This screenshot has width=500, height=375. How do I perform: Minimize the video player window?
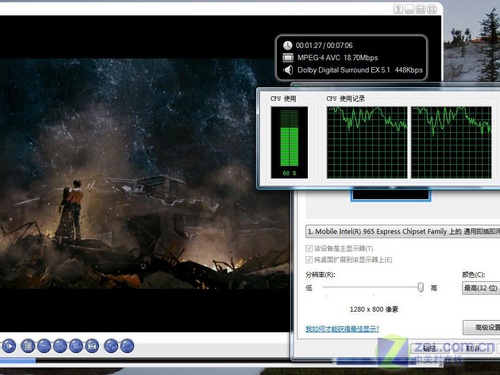tap(409, 9)
